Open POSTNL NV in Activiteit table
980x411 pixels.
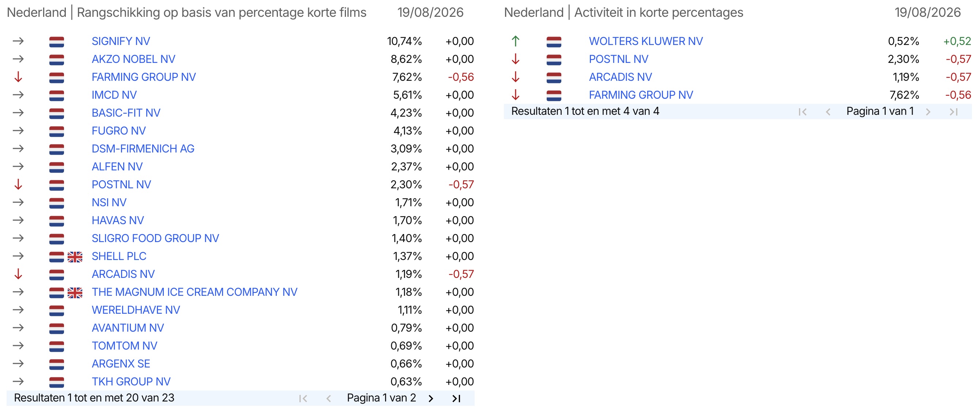click(619, 59)
